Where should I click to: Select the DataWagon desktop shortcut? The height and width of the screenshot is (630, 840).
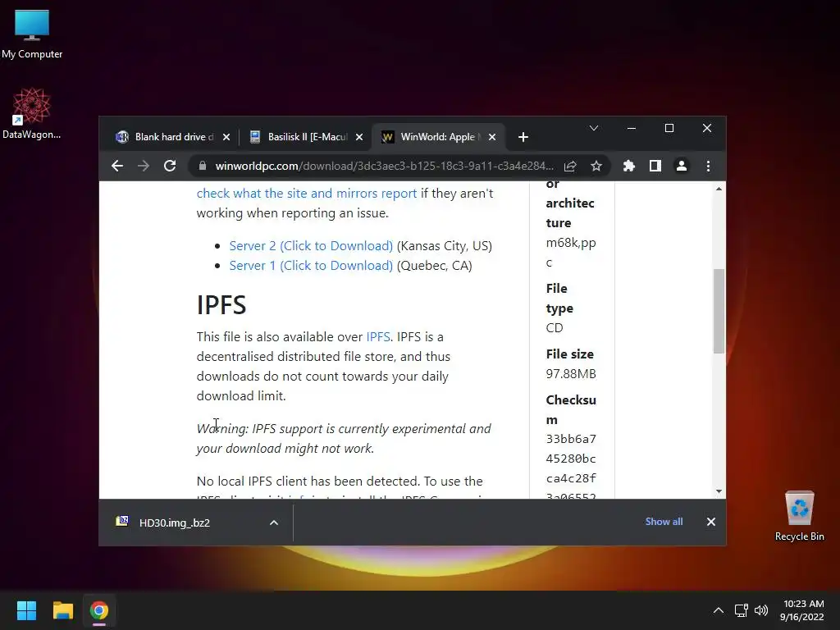point(32,113)
